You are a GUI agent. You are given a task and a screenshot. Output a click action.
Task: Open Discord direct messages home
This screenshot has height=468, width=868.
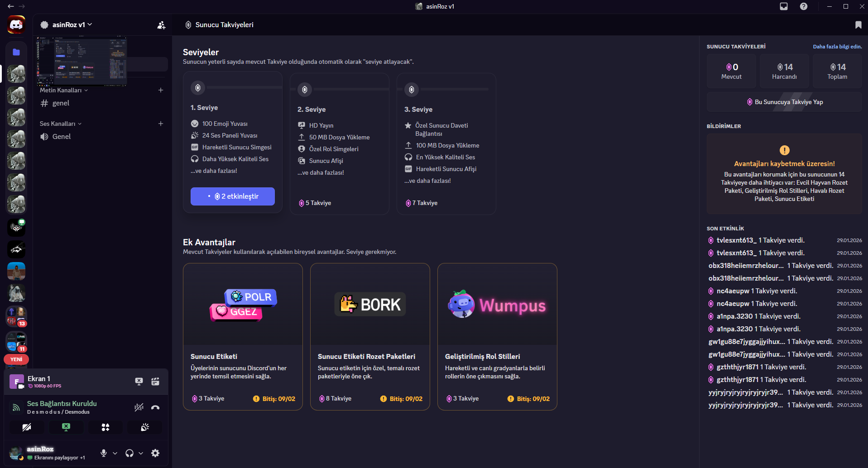16,25
